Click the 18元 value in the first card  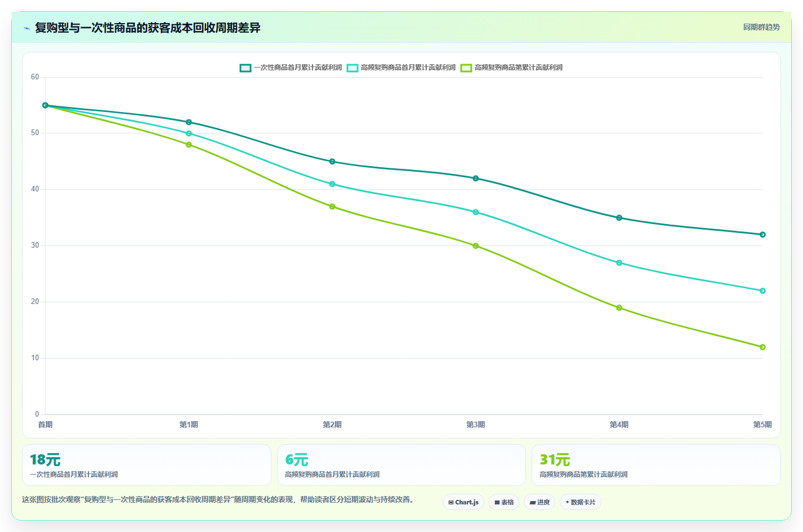pyautogui.click(x=45, y=460)
